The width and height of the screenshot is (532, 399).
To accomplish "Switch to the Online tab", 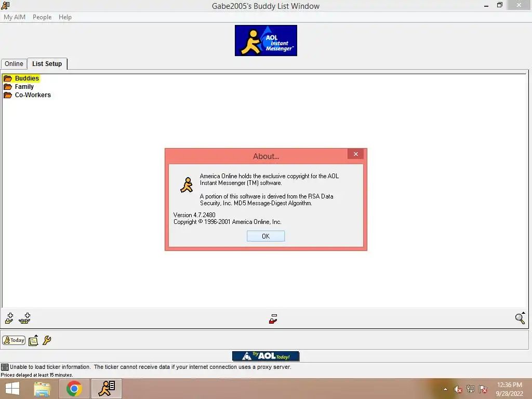I will [x=14, y=64].
